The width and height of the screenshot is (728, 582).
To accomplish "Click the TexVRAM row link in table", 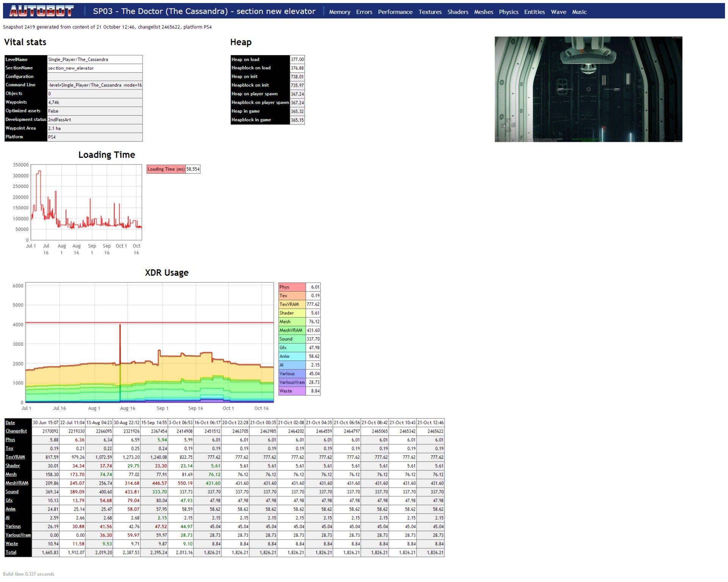I will click(x=15, y=457).
